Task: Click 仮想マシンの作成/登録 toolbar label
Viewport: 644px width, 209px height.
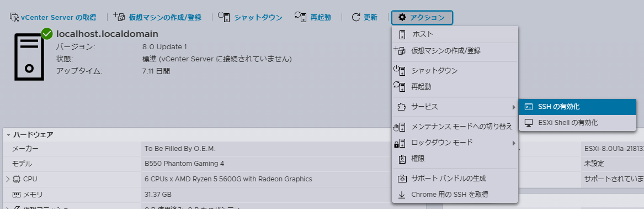Action: click(x=165, y=17)
